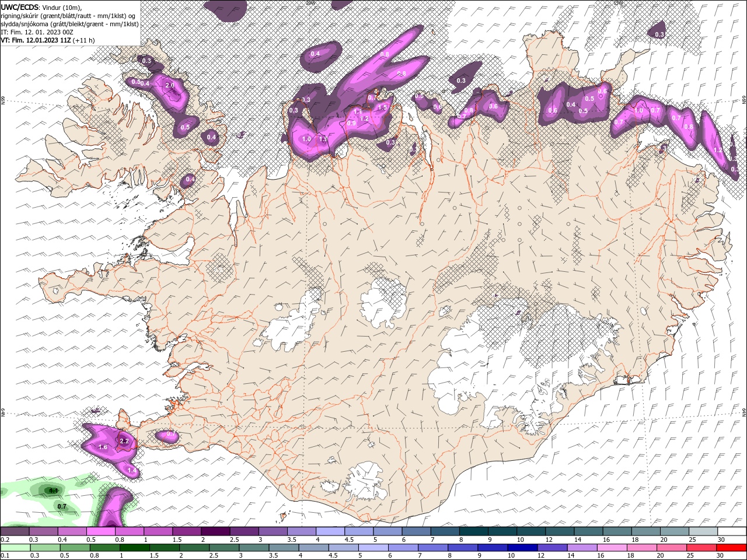Select the white swatch labelled 30 in the purple scale

coord(732,531)
